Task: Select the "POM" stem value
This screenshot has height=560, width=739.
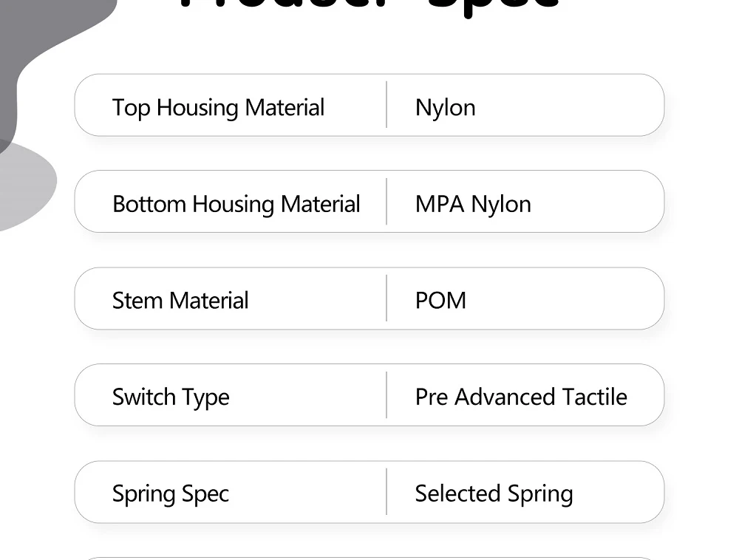Action: [x=440, y=301]
